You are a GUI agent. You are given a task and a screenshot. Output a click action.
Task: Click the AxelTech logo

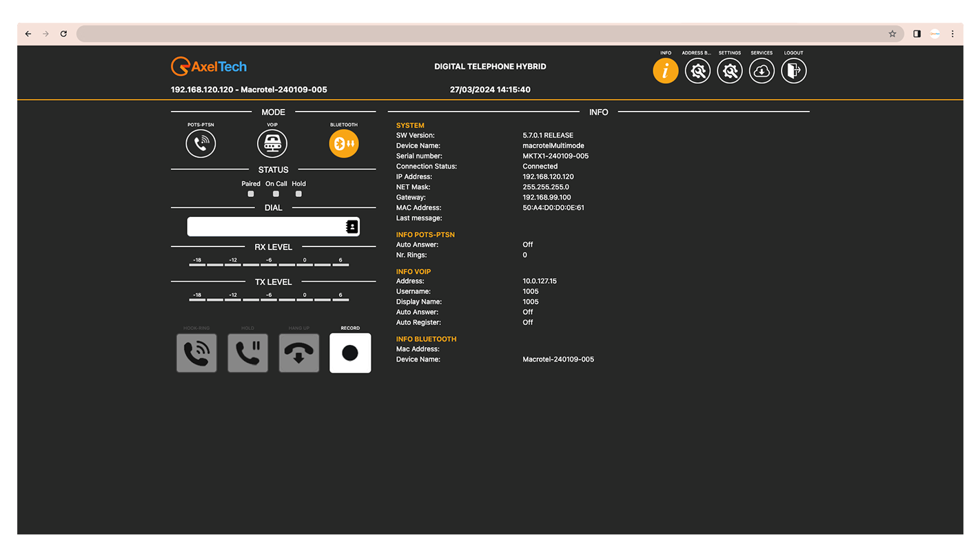point(209,67)
